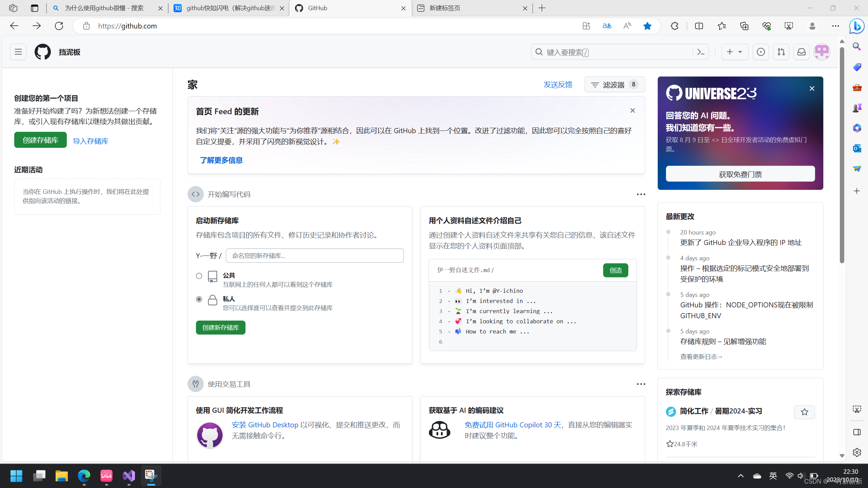
Task: Open the Issues icon in the header
Action: [x=761, y=52]
